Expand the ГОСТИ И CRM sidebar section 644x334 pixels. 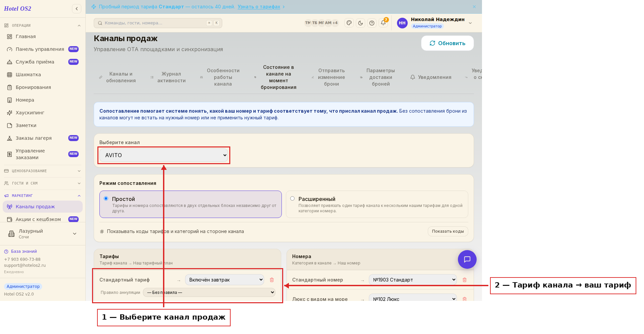(43, 183)
